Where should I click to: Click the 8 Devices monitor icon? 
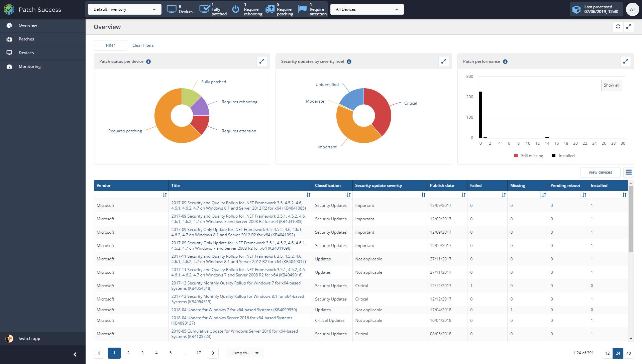(x=172, y=9)
